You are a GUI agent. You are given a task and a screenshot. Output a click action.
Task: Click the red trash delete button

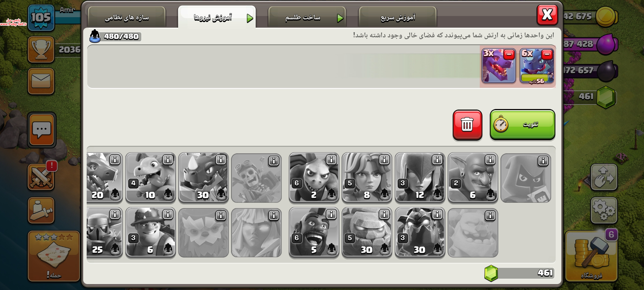[x=467, y=125]
